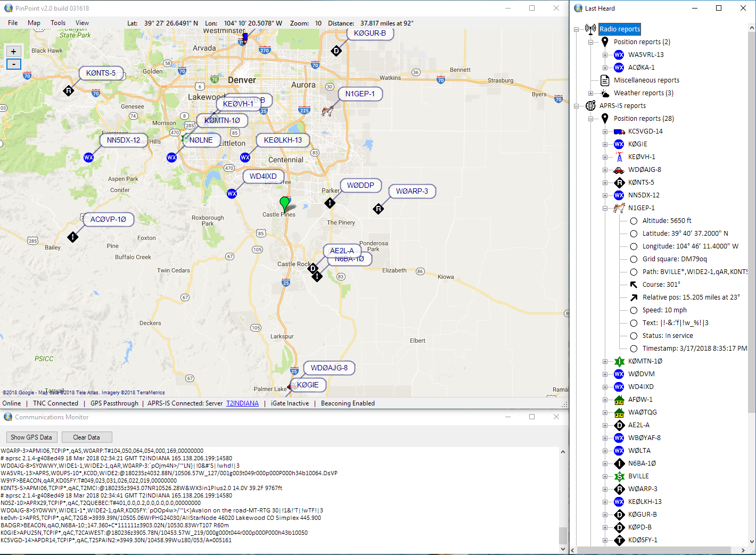The height and width of the screenshot is (555, 756).
Task: Open the Map menu
Action: [x=34, y=23]
